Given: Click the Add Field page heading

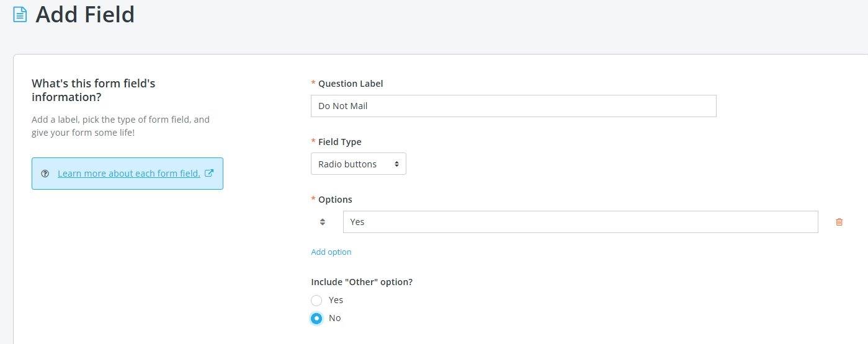Looking at the screenshot, I should tap(85, 14).
